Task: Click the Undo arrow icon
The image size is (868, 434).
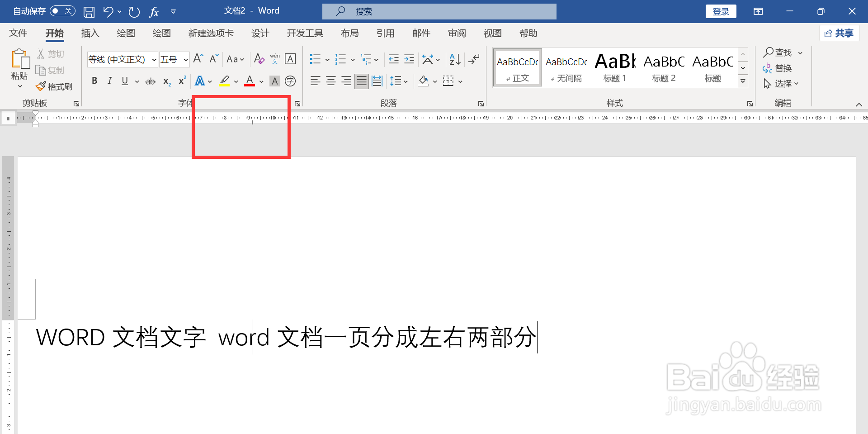Action: pos(108,12)
